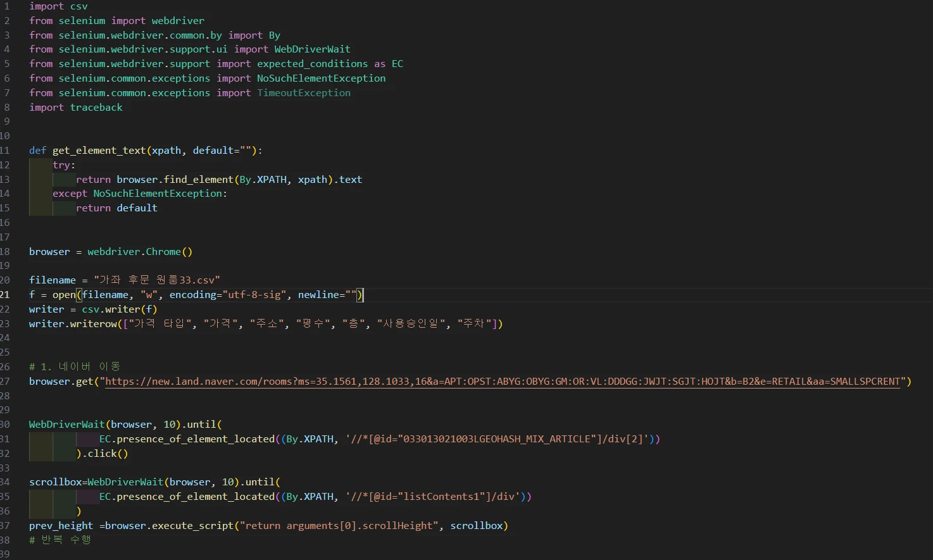This screenshot has width=933, height=560.
Task: Place cursor on scrollbox variable assignment
Action: point(55,482)
